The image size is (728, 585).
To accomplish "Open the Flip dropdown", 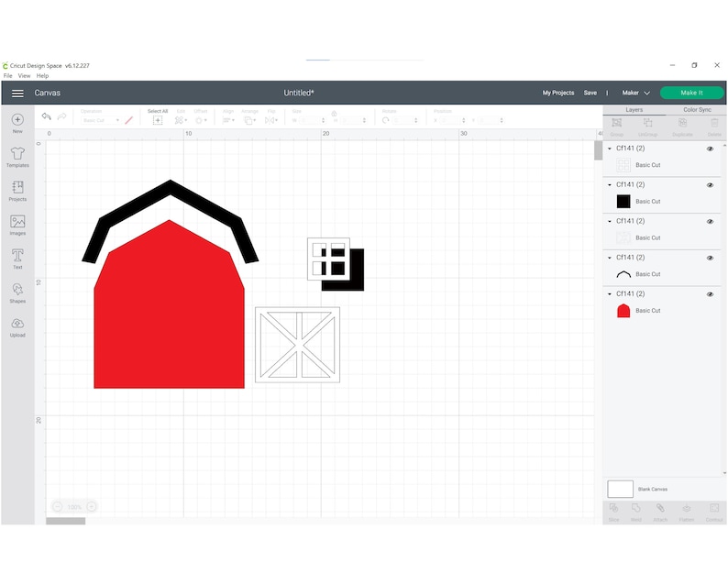I will [x=271, y=120].
